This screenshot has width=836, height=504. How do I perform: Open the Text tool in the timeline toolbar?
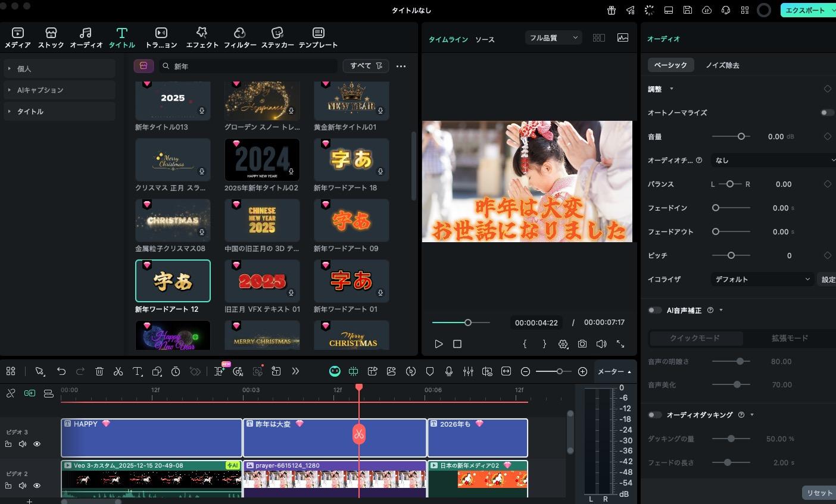pos(137,371)
